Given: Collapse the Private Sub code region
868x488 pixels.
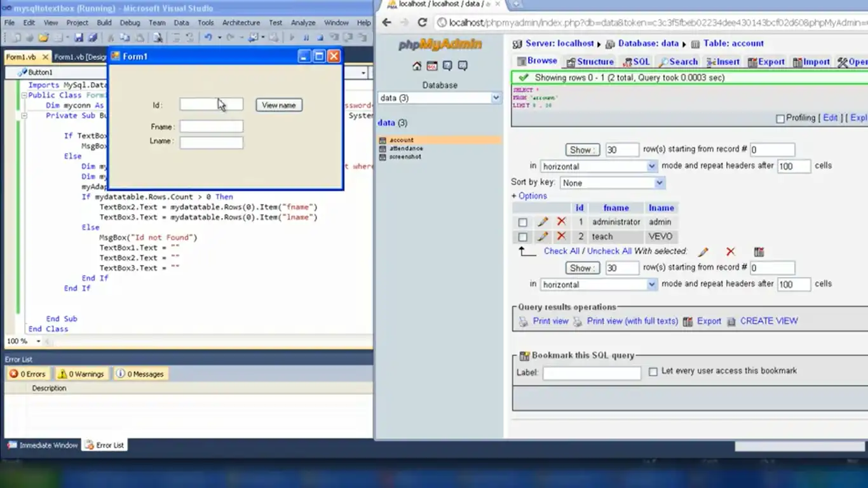Looking at the screenshot, I should pos(24,116).
